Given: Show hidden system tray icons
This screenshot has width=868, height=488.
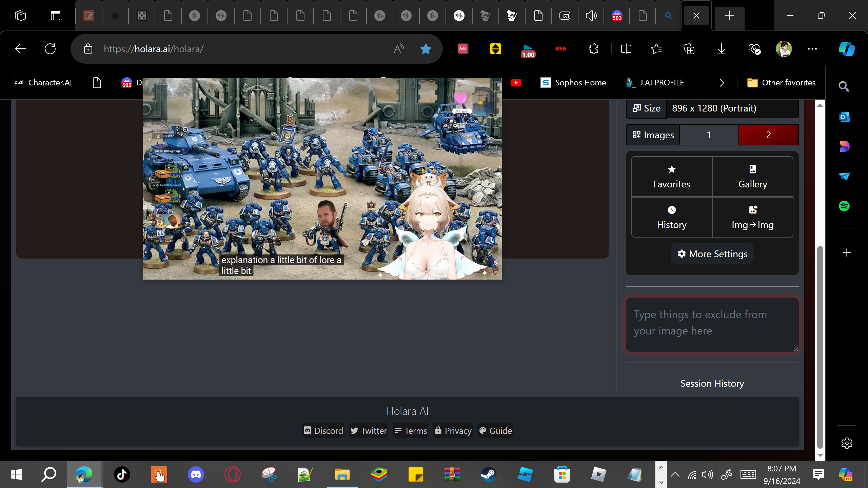Looking at the screenshot, I should 675,474.
